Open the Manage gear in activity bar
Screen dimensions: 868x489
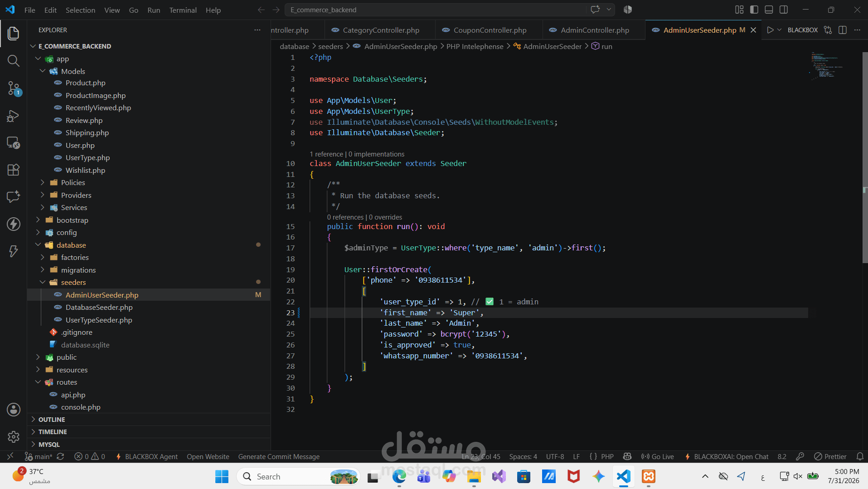pos(14,436)
